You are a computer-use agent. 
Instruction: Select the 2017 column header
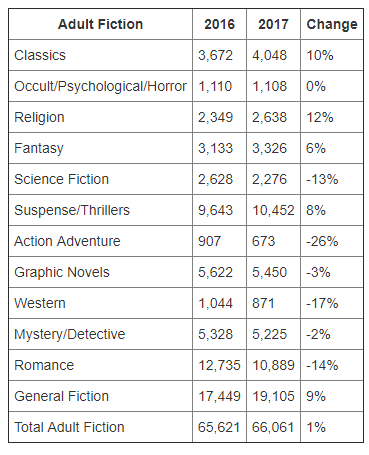273,24
